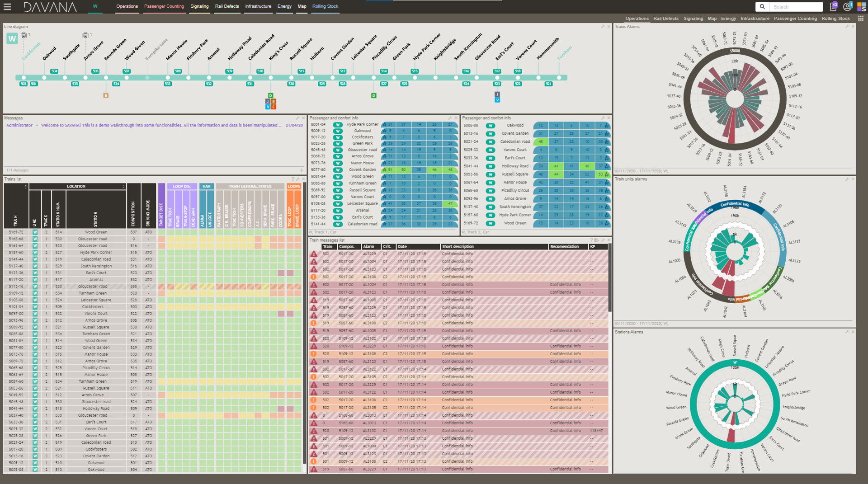The width and height of the screenshot is (868, 484).
Task: Sort by the Date column header
Action: coord(418,247)
